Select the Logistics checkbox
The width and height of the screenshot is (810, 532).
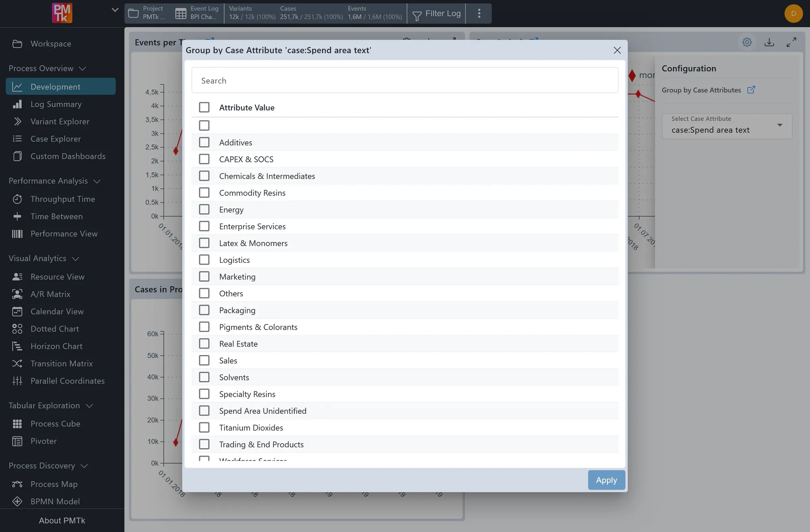click(204, 260)
